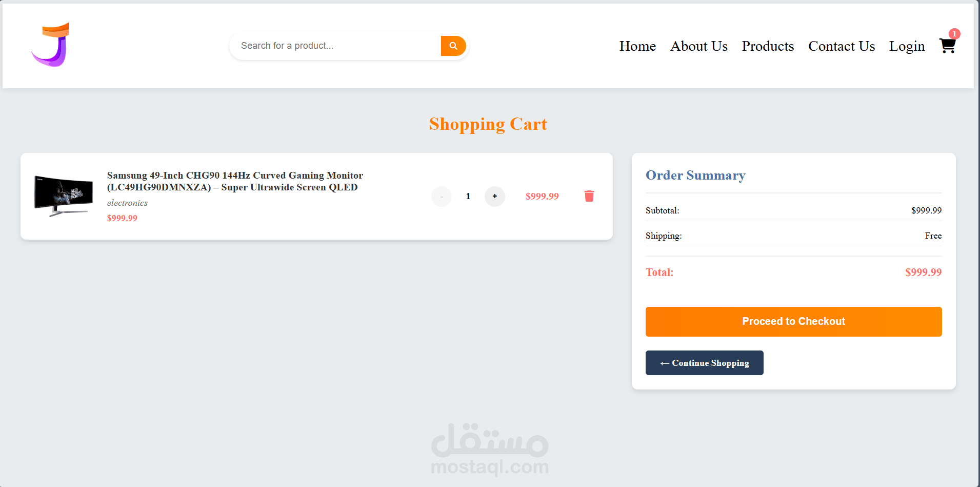The image size is (980, 487).
Task: Open the Samsung monitor product thumbnail
Action: click(64, 196)
